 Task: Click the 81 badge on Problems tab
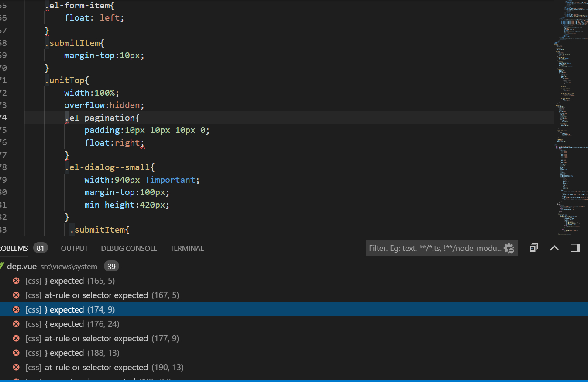pyautogui.click(x=41, y=248)
